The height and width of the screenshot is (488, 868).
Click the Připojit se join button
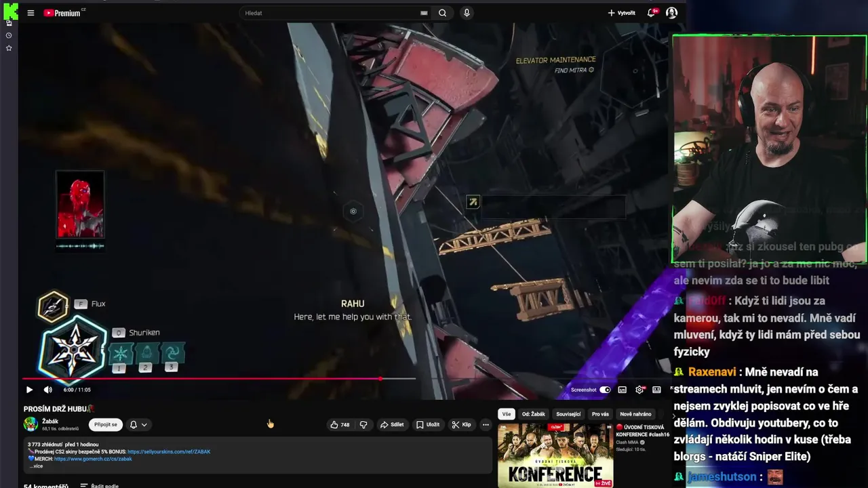pyautogui.click(x=105, y=424)
